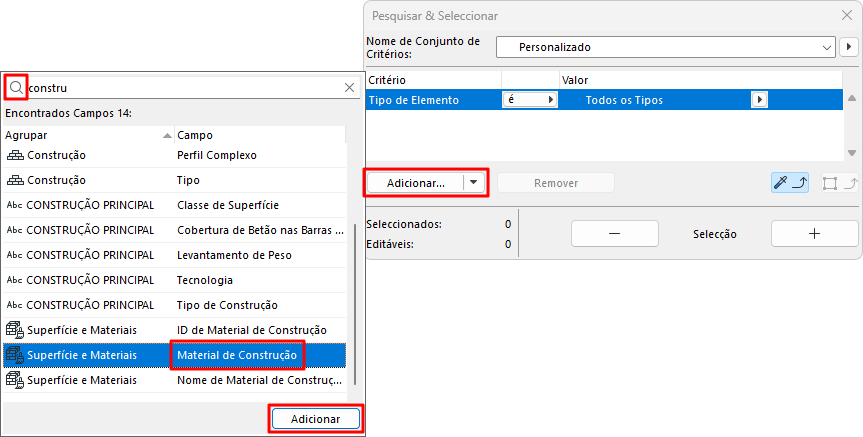
Task: Click the Abc icon beside Tecnologia
Action: point(14,280)
